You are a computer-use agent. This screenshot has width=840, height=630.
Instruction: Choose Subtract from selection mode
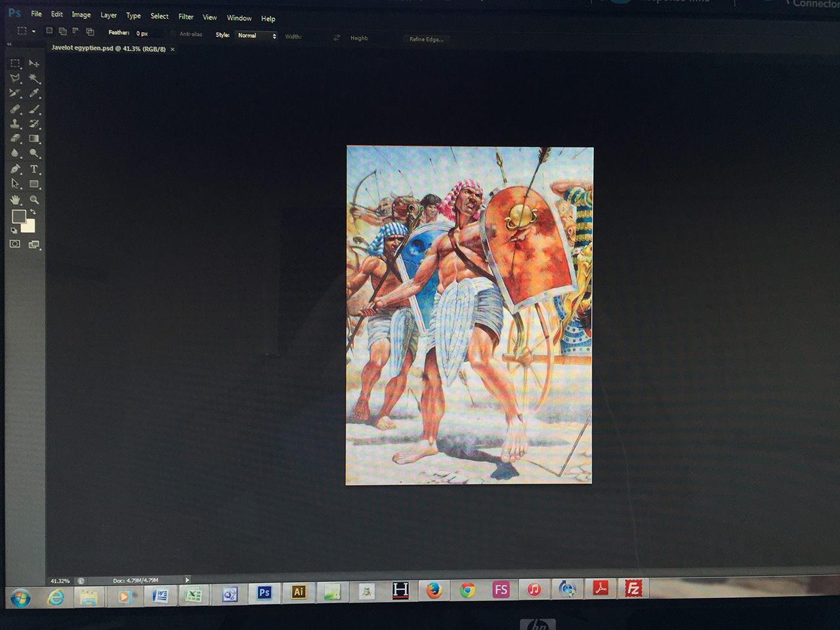pyautogui.click(x=75, y=31)
